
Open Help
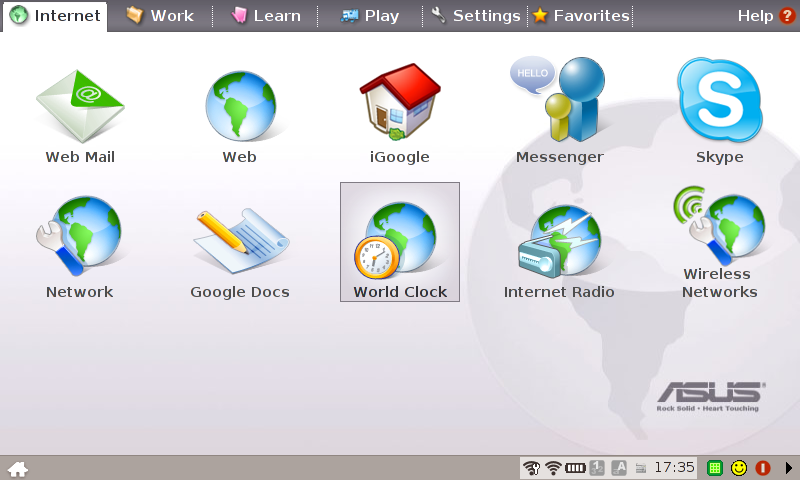[x=766, y=16]
